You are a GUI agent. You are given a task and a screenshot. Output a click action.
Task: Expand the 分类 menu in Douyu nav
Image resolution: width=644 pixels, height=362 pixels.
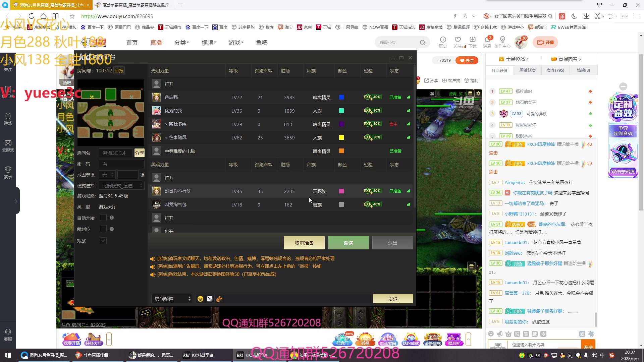click(x=181, y=42)
